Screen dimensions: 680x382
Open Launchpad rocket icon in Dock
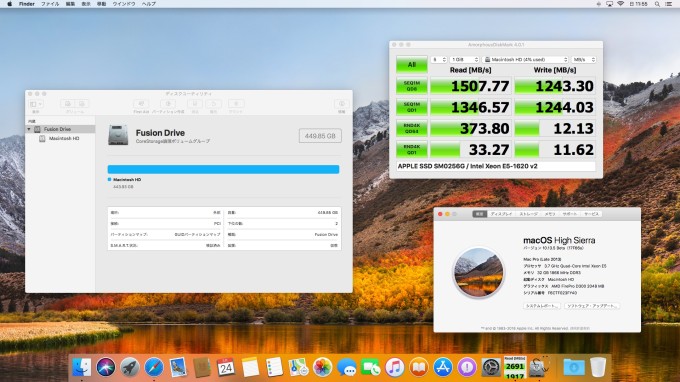130,367
